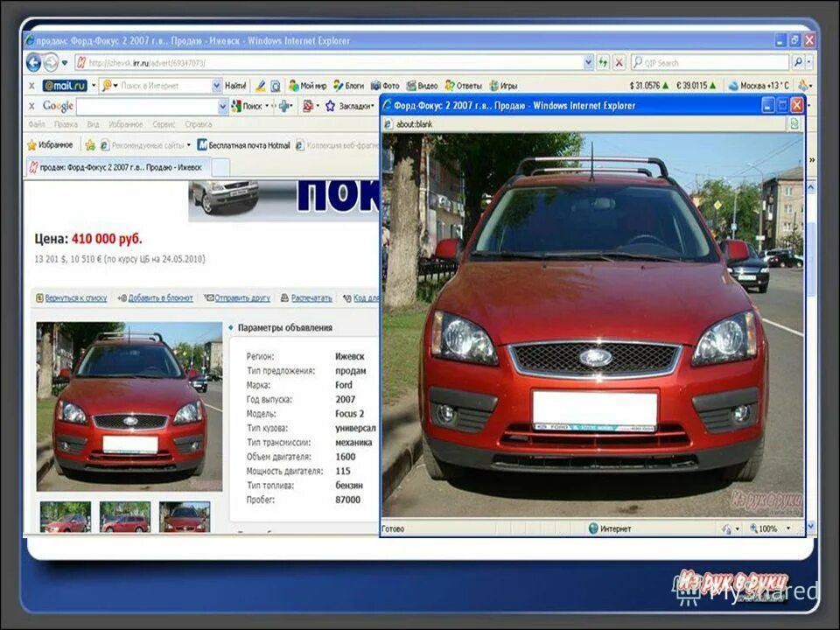This screenshot has width=840, height=630.
Task: Open the 'Избранное' menu in menu bar
Action: point(125,124)
